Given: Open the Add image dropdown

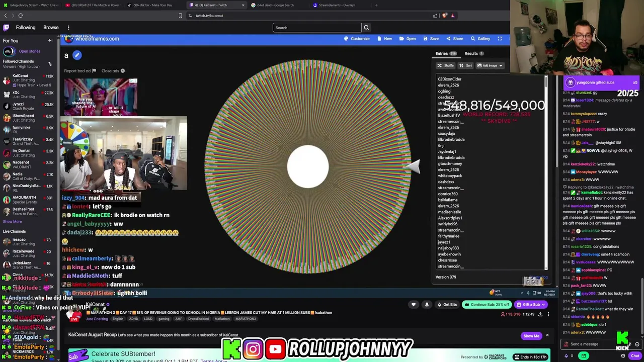Looking at the screenshot, I should coord(490,65).
